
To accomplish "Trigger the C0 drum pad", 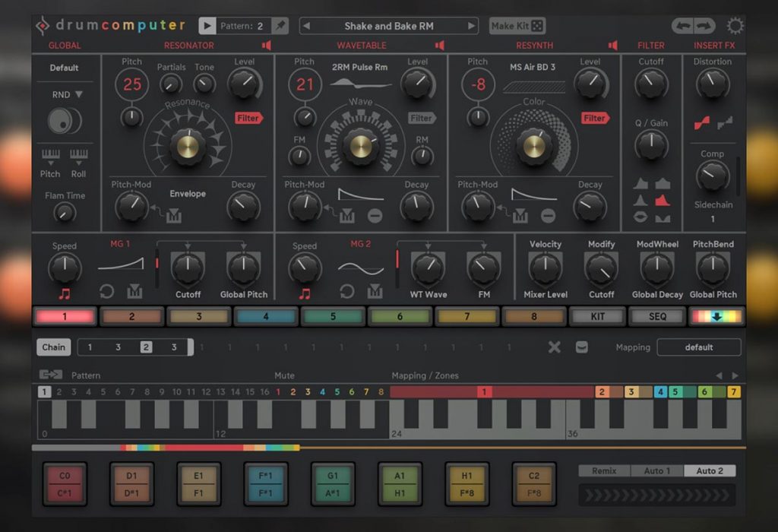I will (65, 483).
